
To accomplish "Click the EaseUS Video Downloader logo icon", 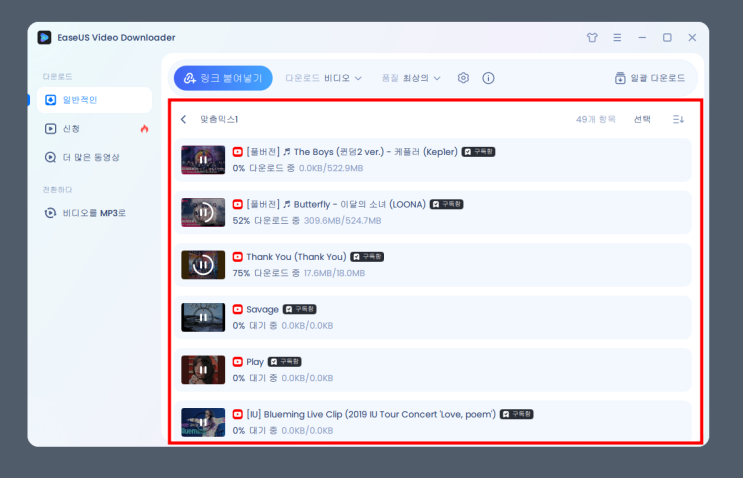I will point(45,37).
